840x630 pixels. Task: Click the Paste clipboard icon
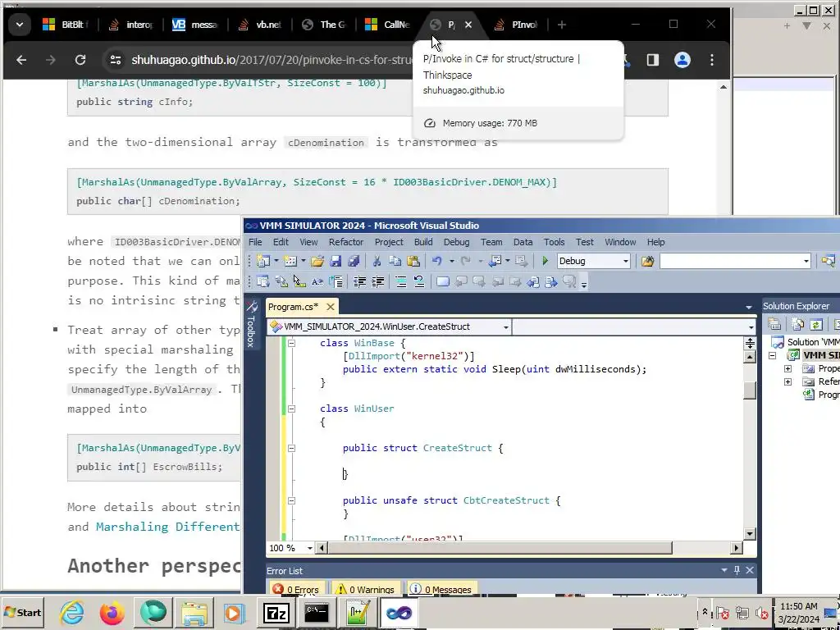point(413,262)
